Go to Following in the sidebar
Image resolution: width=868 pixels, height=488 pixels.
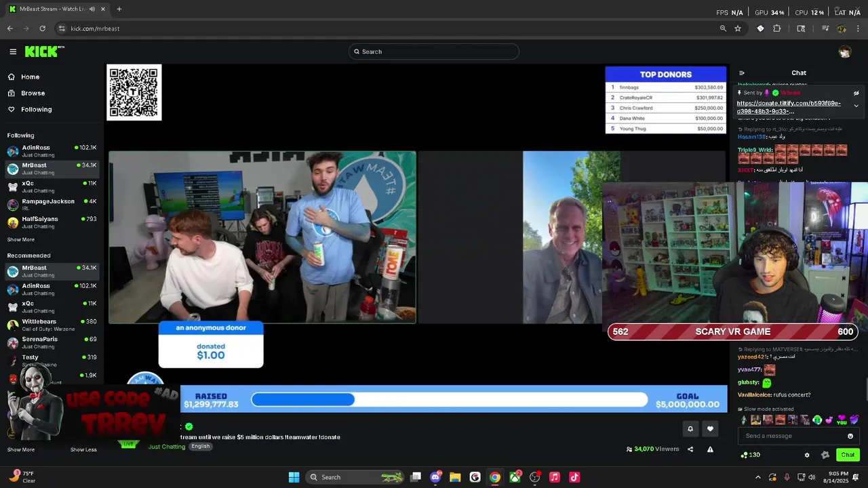pyautogui.click(x=30, y=109)
